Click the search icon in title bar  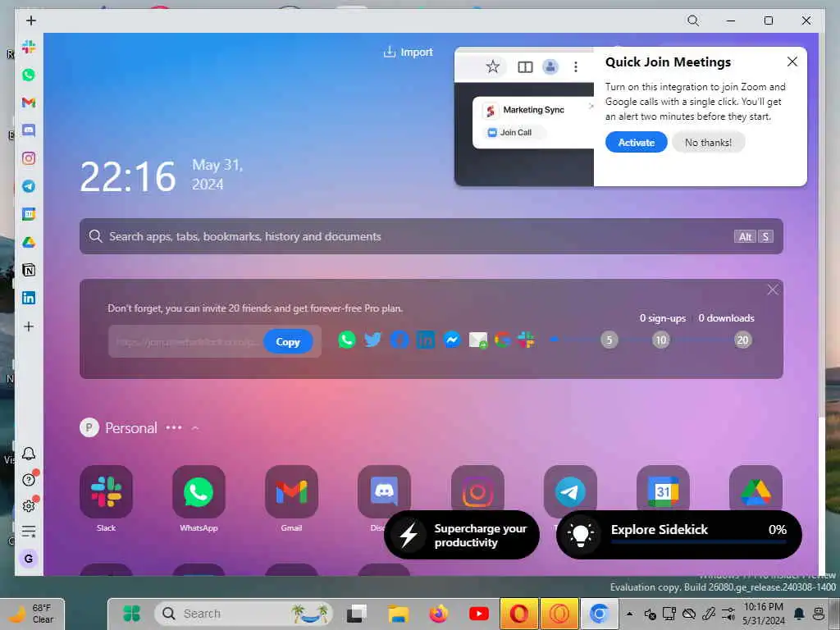click(692, 21)
